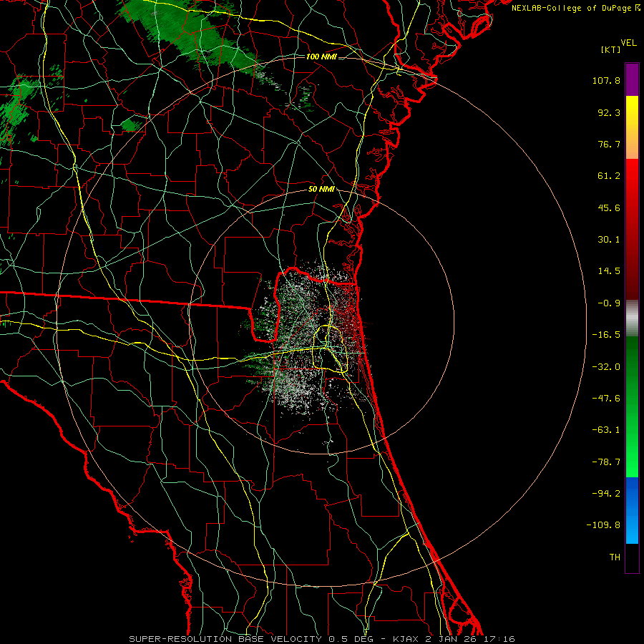The image size is (644, 644).
Task: Click the 50 NMI range ring label
Action: tap(321, 190)
